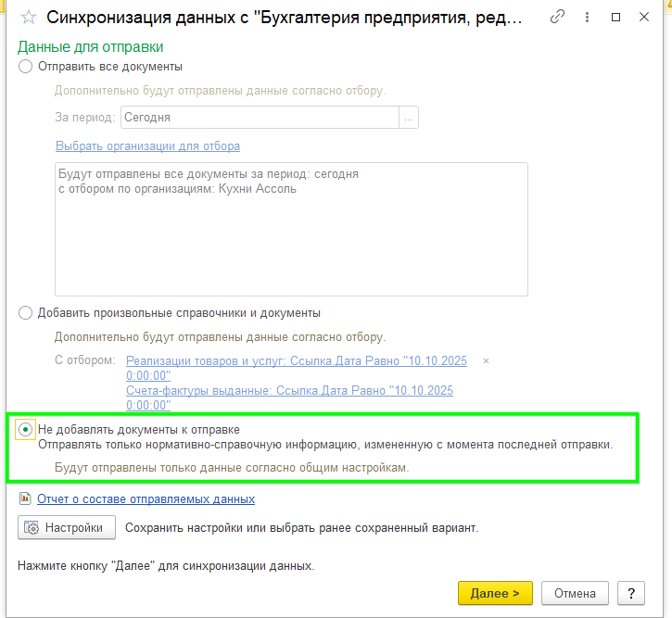Click text 'Будут отправлены только данные согласно общим настройкам.'
The image size is (672, 618).
[x=232, y=468]
